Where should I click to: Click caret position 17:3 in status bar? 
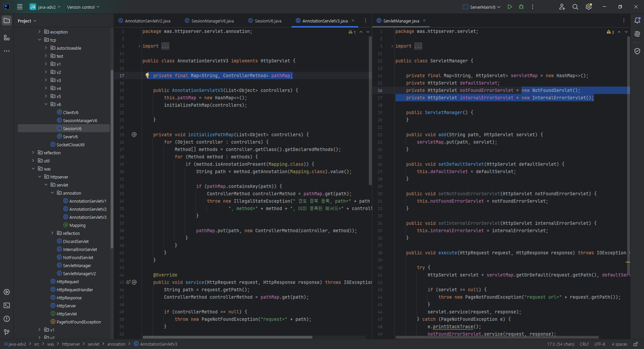pos(560,344)
